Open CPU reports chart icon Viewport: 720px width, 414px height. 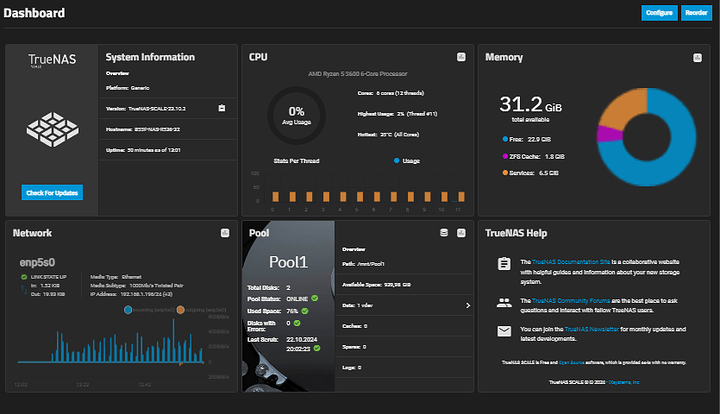click(x=460, y=57)
